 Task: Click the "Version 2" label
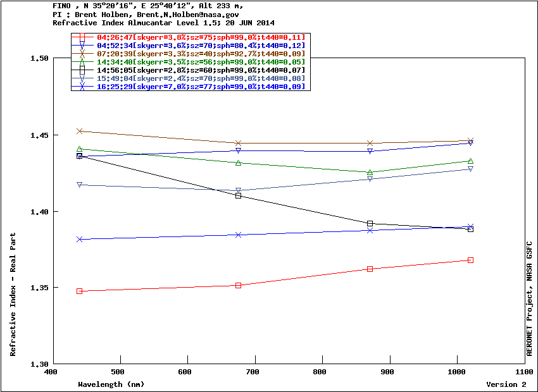click(506, 384)
